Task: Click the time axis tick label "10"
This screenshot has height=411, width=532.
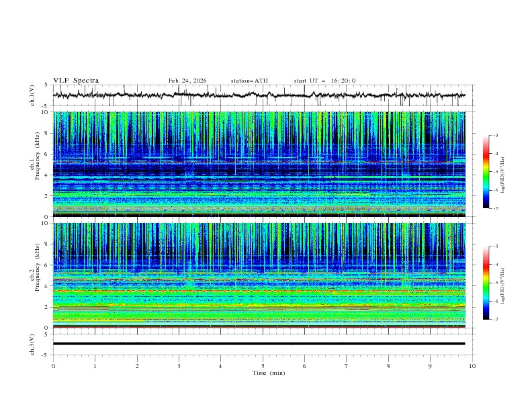Action: tap(472, 366)
